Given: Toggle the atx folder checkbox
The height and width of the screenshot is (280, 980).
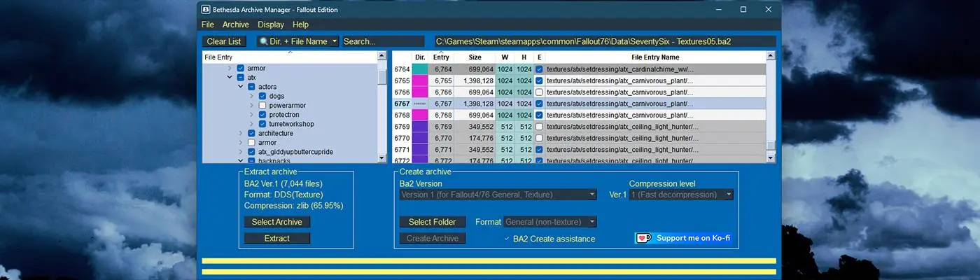Looking at the screenshot, I should coord(241,78).
